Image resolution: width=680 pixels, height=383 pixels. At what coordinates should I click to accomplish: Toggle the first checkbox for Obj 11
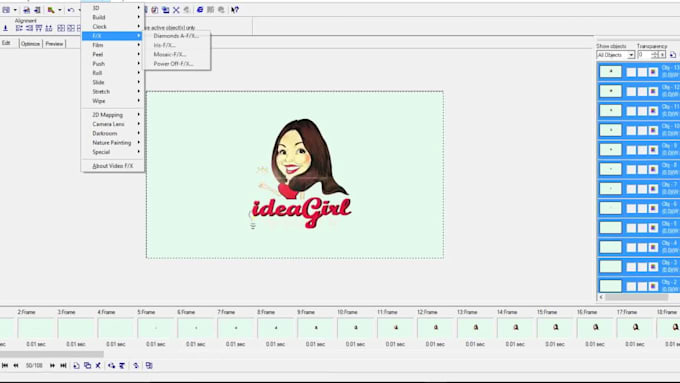point(631,111)
